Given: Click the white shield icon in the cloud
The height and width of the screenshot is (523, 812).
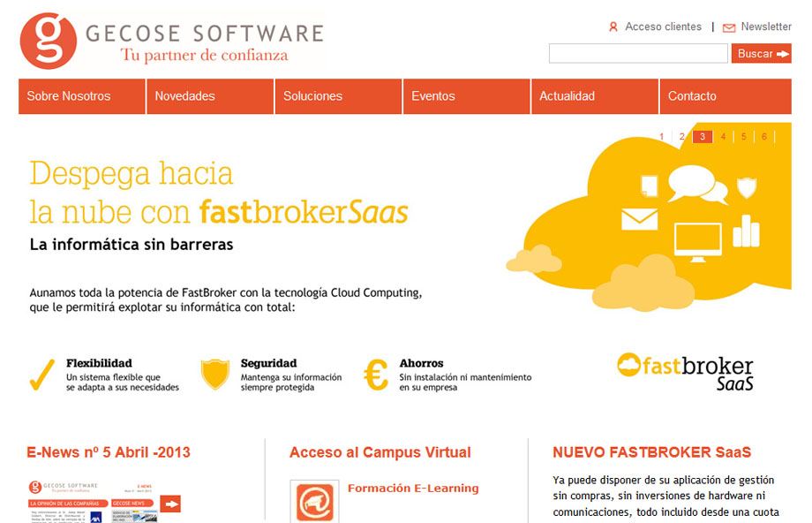Looking at the screenshot, I should (747, 187).
